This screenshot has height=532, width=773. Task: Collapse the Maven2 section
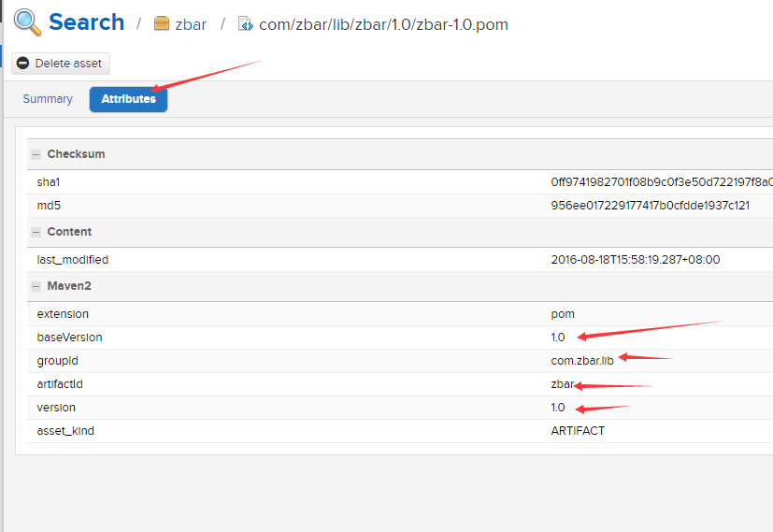tap(36, 286)
